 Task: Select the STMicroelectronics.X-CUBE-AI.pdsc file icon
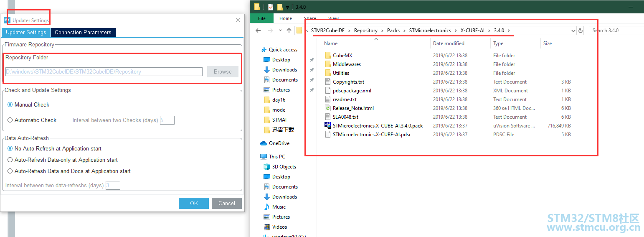tap(328, 134)
